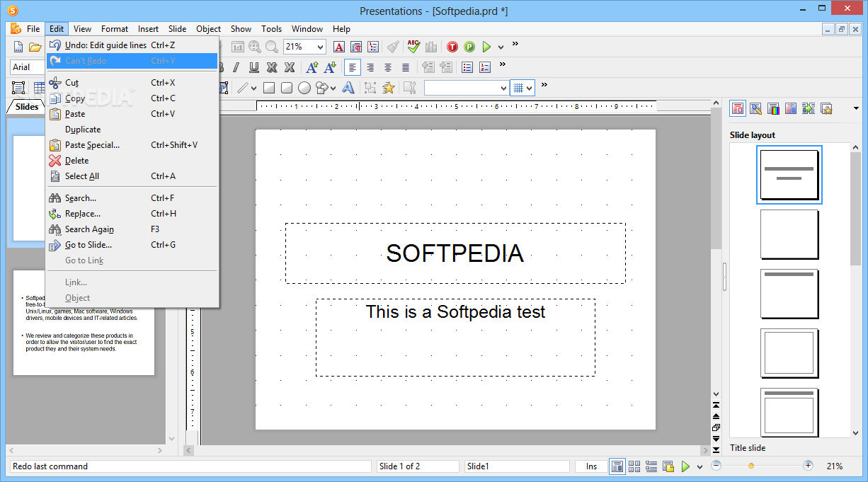
Task: Switch to outline view in status bar
Action: point(651,466)
